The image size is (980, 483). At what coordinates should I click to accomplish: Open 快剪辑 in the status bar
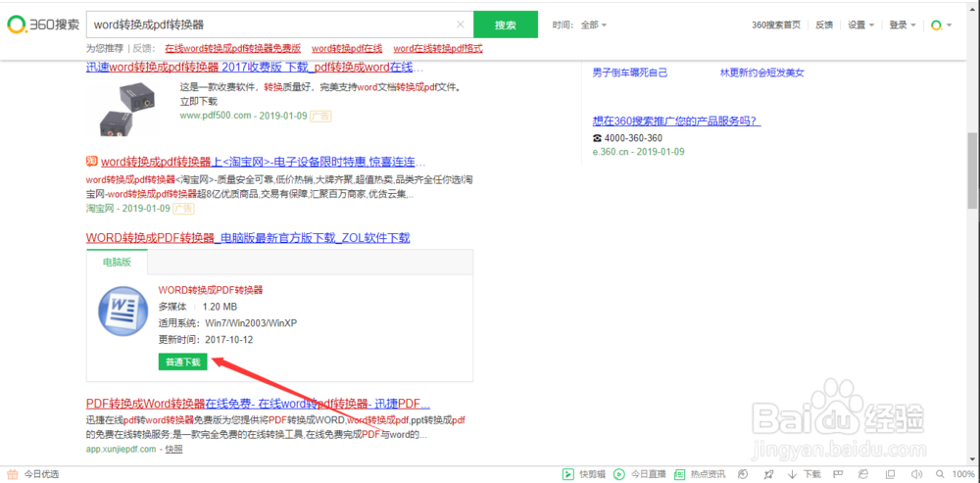583,474
